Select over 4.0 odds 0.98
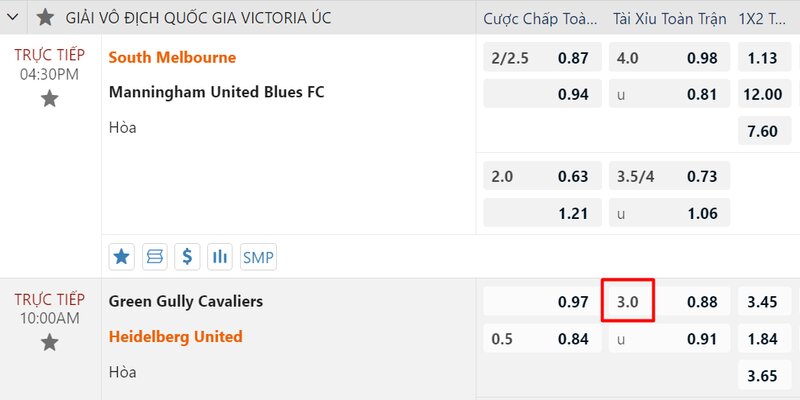Screen dimensions: 800x400 [669, 57]
